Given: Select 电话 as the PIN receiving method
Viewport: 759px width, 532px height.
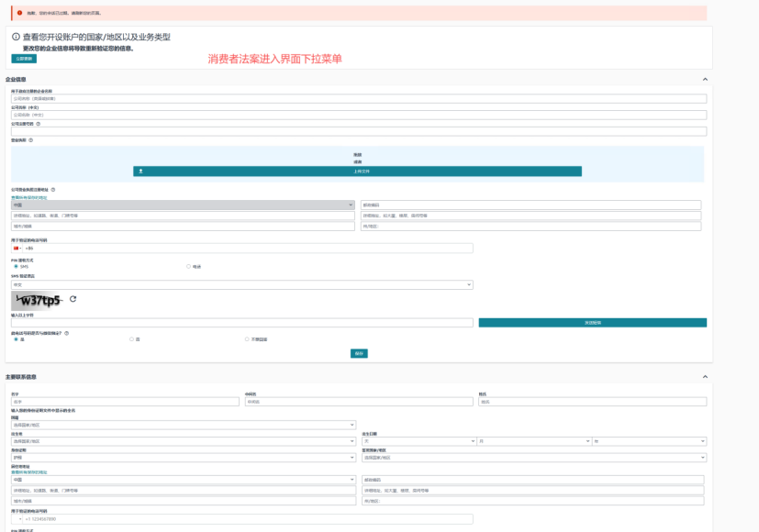Looking at the screenshot, I should tap(189, 267).
